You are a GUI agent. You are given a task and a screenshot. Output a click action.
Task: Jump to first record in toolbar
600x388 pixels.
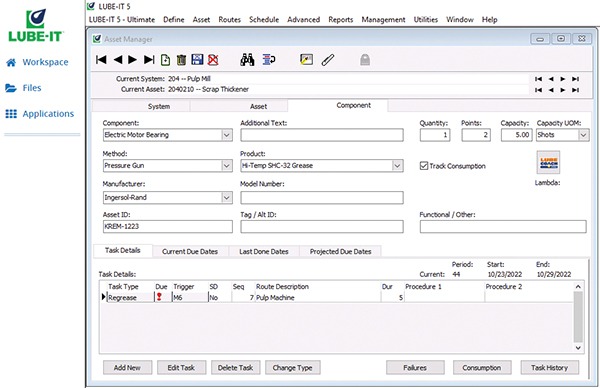point(101,60)
